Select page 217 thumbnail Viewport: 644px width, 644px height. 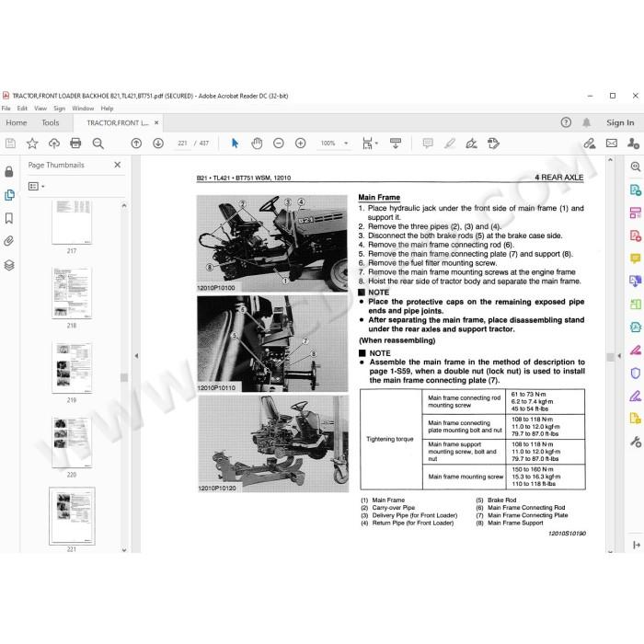[x=72, y=223]
